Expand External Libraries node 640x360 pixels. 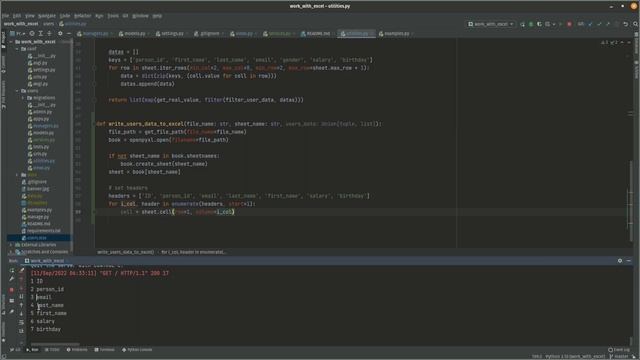(x=11, y=244)
